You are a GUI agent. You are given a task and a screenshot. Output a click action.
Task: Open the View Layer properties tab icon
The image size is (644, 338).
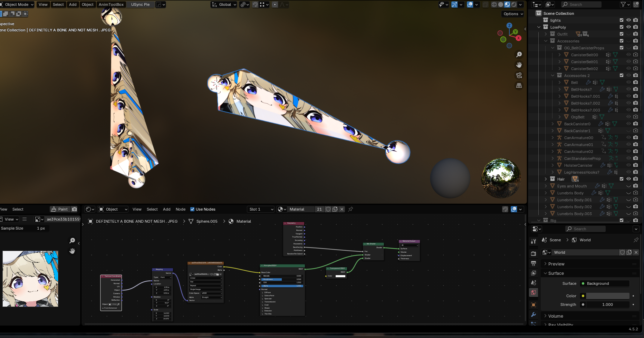(534, 273)
